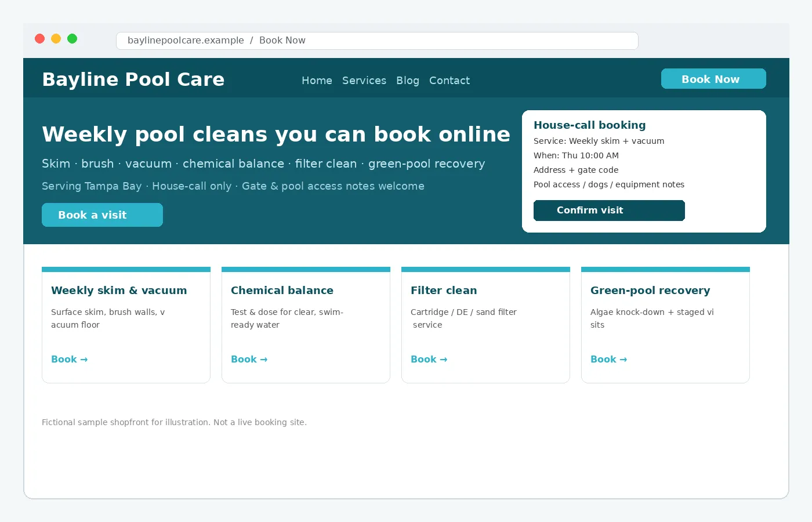Select the Service: Weekly skim + vacuum line
The height and width of the screenshot is (522, 812).
point(599,141)
